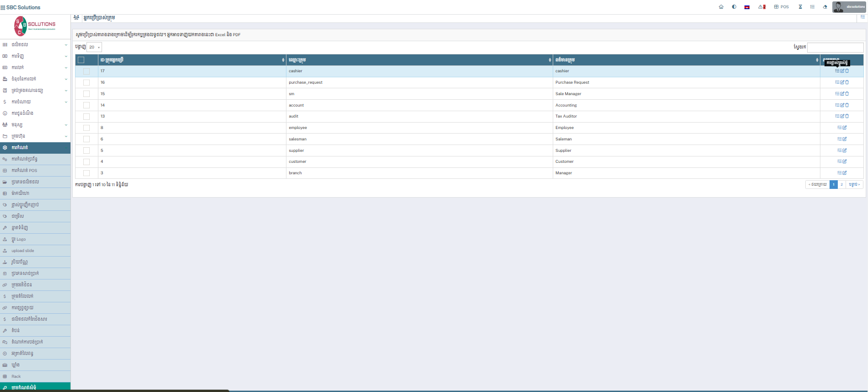Image resolution: width=868 pixels, height=392 pixels.
Task: Tick the checkbox for the supplier row
Action: coord(86,150)
